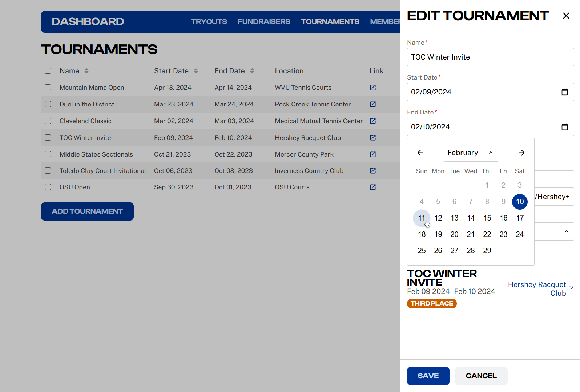Open the external link icon beside Hershey Racquet Club
Image resolution: width=580 pixels, height=392 pixels.
pyautogui.click(x=571, y=289)
